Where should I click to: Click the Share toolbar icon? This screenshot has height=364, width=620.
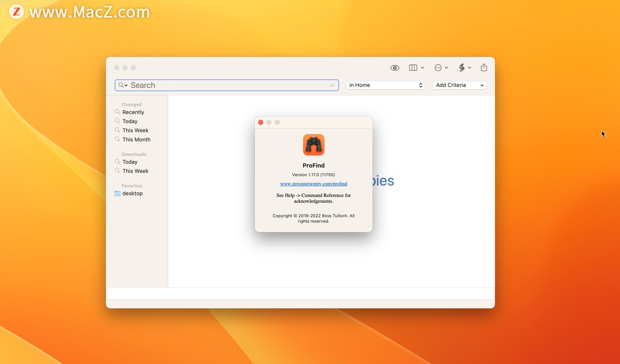pos(484,67)
